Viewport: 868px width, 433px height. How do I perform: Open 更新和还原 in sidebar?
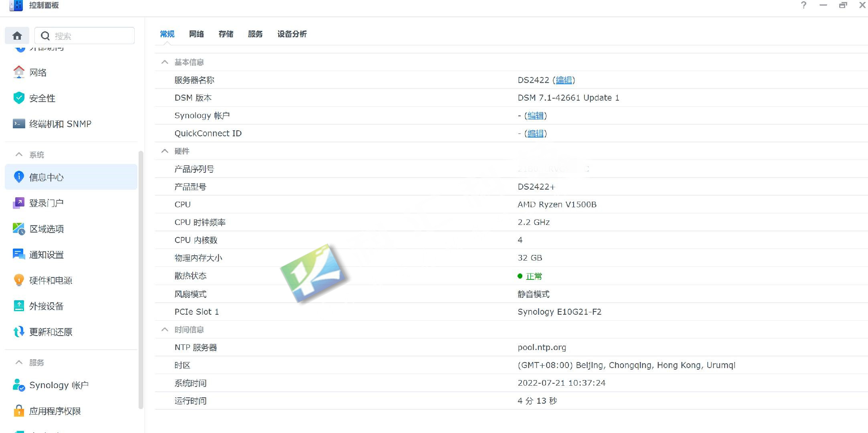71,332
